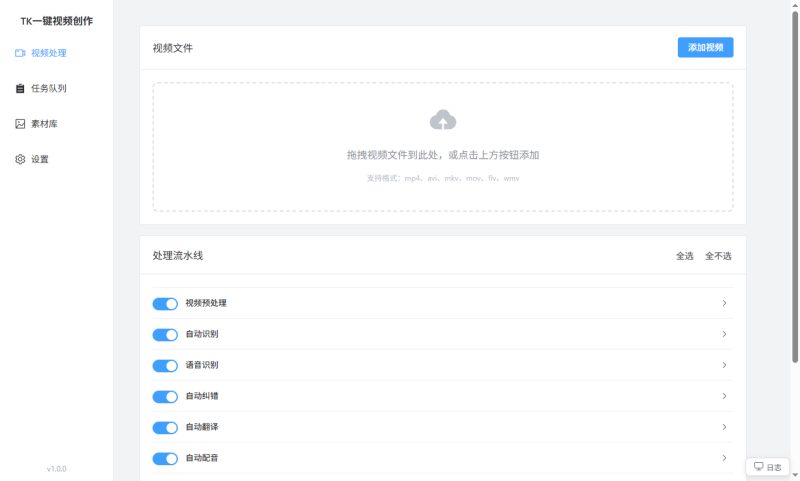Screen dimensions: 800x481
Task: Switch off 自动纠错 step
Action: pos(165,396)
